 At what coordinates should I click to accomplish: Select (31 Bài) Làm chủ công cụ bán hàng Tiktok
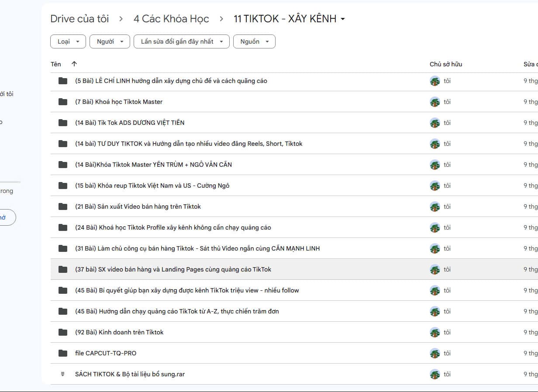click(197, 248)
